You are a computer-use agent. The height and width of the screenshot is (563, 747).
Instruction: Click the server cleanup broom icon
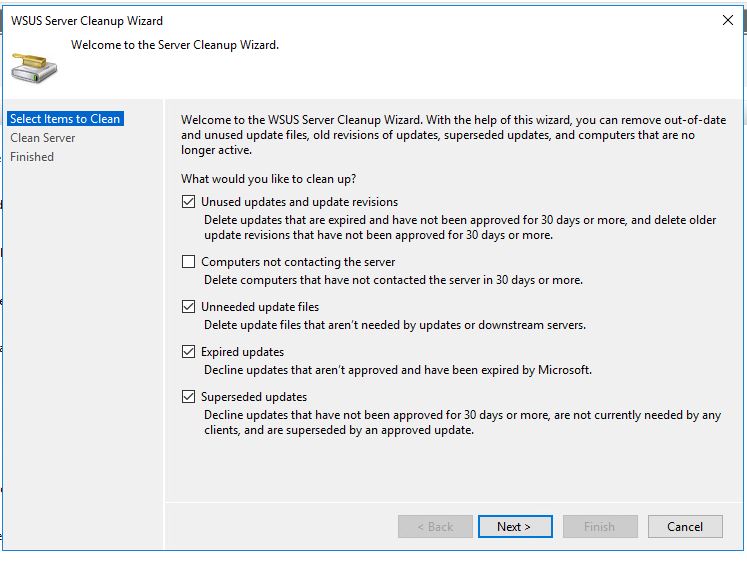pyautogui.click(x=34, y=68)
